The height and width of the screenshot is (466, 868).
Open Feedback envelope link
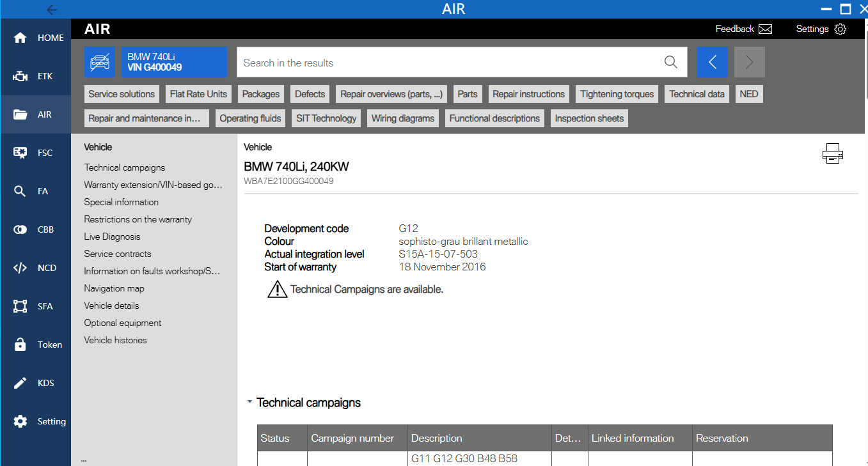(x=744, y=29)
